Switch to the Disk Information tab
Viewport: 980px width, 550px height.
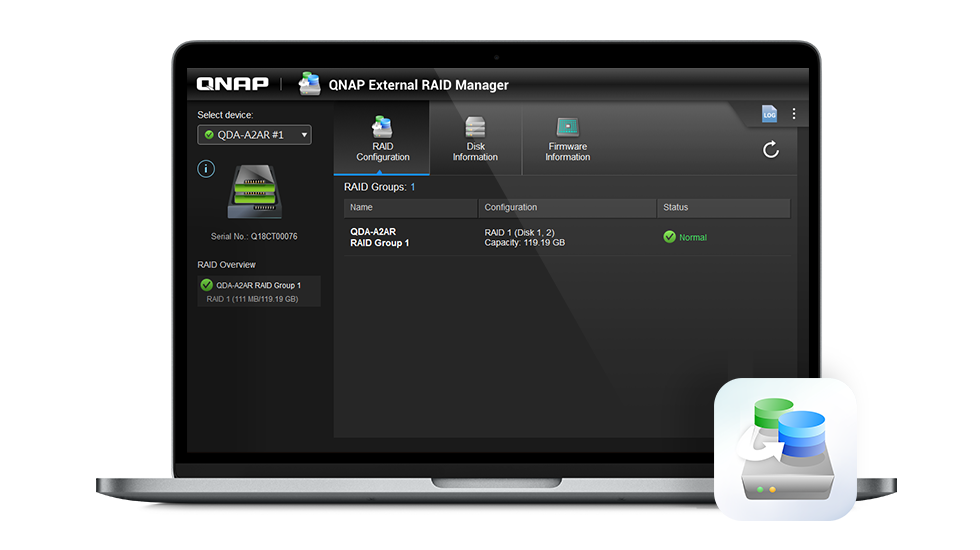(x=475, y=139)
